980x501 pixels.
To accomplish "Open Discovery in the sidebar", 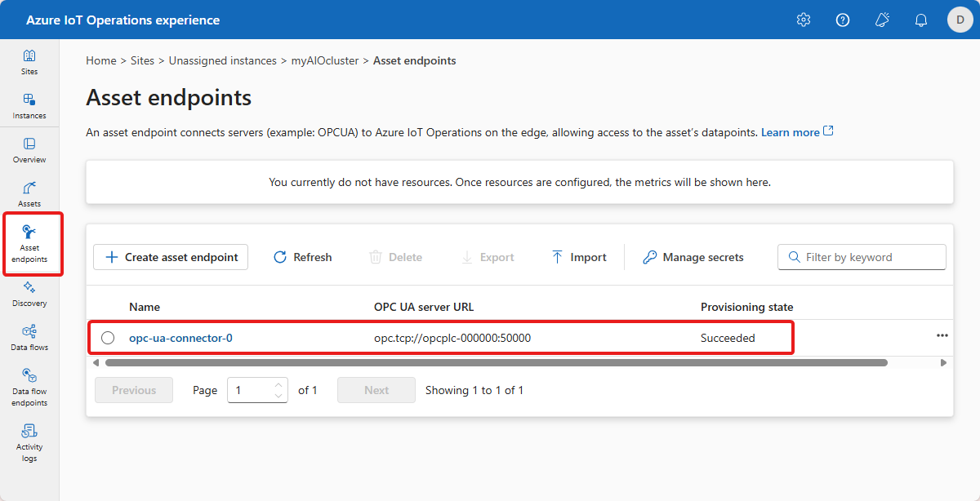I will 29,294.
